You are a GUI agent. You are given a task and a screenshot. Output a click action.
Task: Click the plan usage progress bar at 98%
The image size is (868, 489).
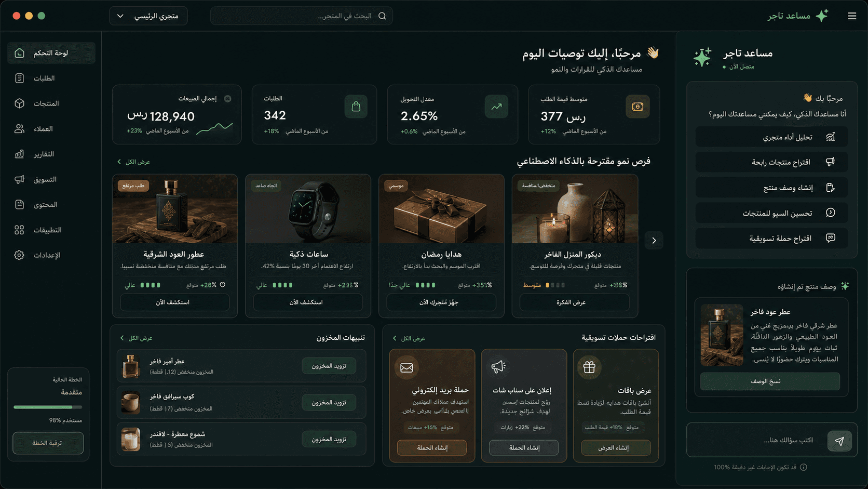(48, 407)
